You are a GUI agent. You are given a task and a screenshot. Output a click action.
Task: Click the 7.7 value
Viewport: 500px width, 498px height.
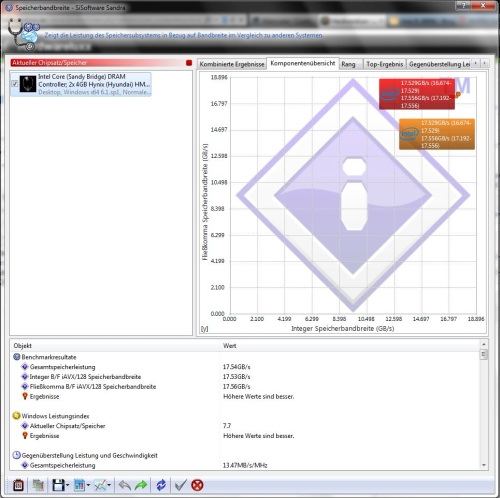click(x=227, y=426)
